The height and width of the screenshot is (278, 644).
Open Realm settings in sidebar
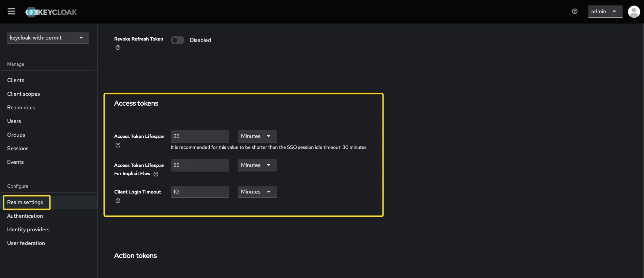click(25, 202)
